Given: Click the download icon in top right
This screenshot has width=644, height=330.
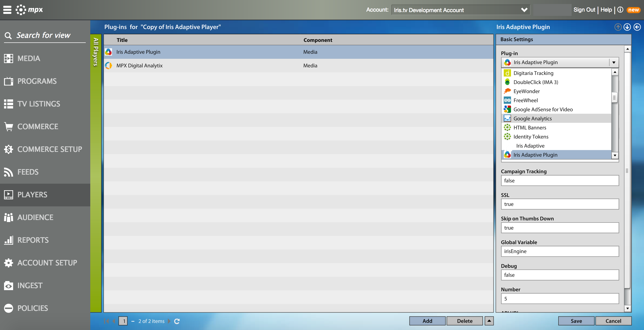Looking at the screenshot, I should point(627,27).
